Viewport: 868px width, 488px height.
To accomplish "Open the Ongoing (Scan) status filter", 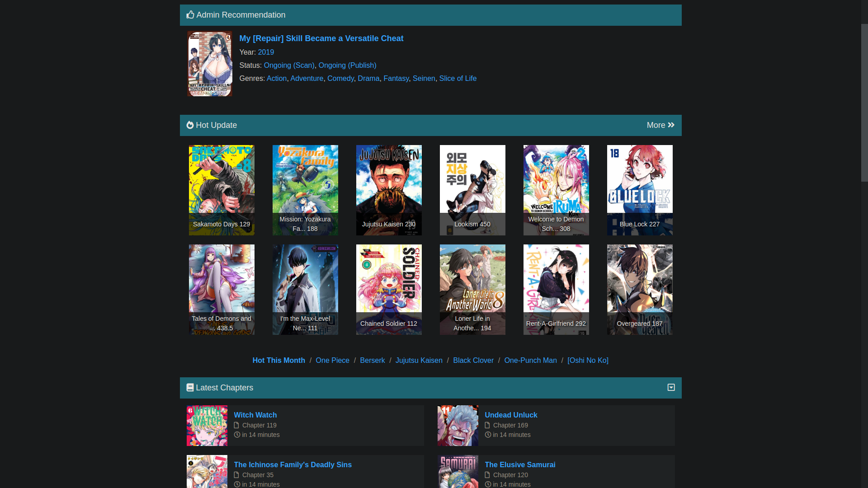I will tap(289, 65).
